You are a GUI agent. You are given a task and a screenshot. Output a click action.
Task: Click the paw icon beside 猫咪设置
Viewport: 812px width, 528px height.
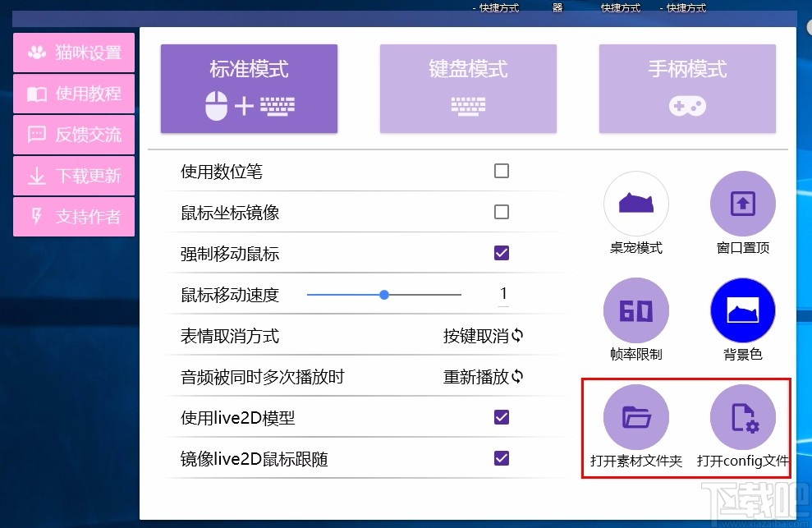37,53
